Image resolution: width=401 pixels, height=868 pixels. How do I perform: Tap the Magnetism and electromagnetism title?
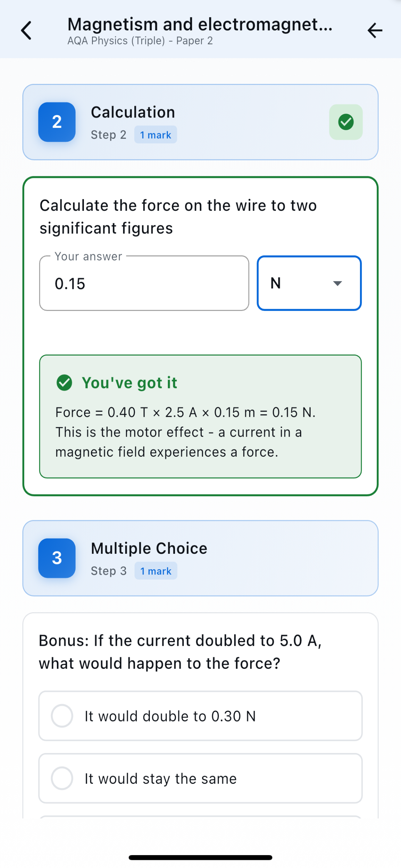[200, 24]
